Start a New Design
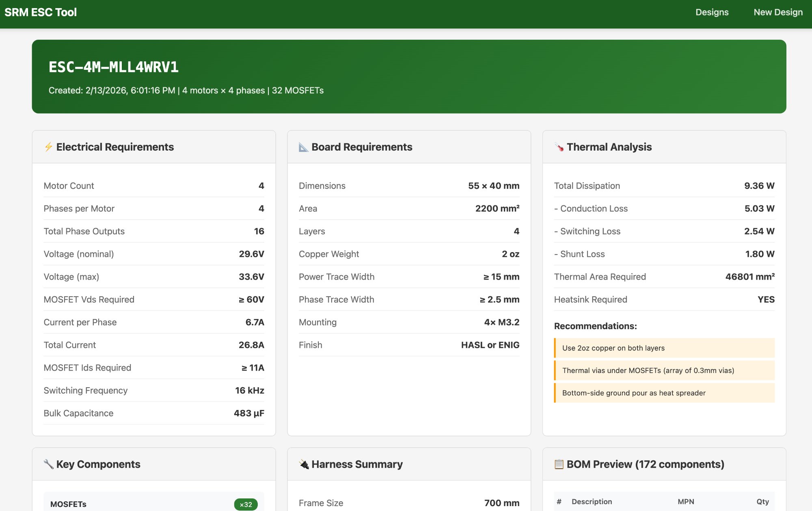 coord(778,12)
